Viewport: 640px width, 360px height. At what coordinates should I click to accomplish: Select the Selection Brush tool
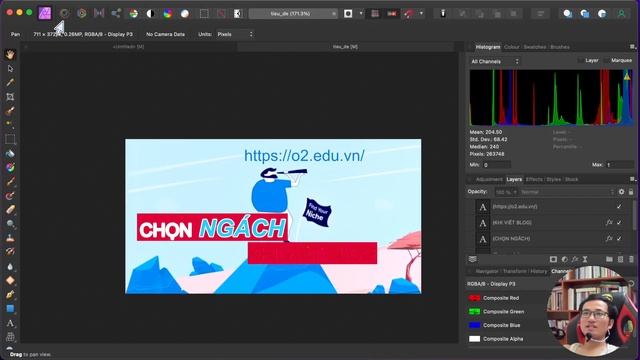[10, 111]
